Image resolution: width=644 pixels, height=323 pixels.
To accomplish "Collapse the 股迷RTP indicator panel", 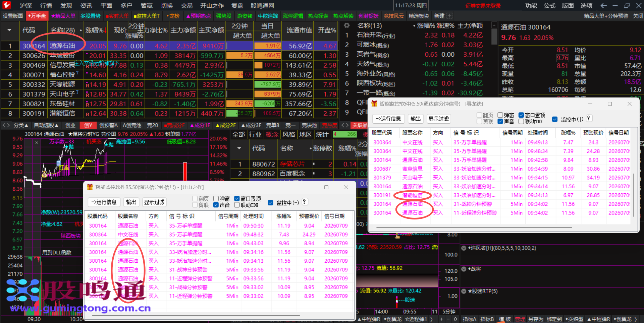I will (464, 291).
